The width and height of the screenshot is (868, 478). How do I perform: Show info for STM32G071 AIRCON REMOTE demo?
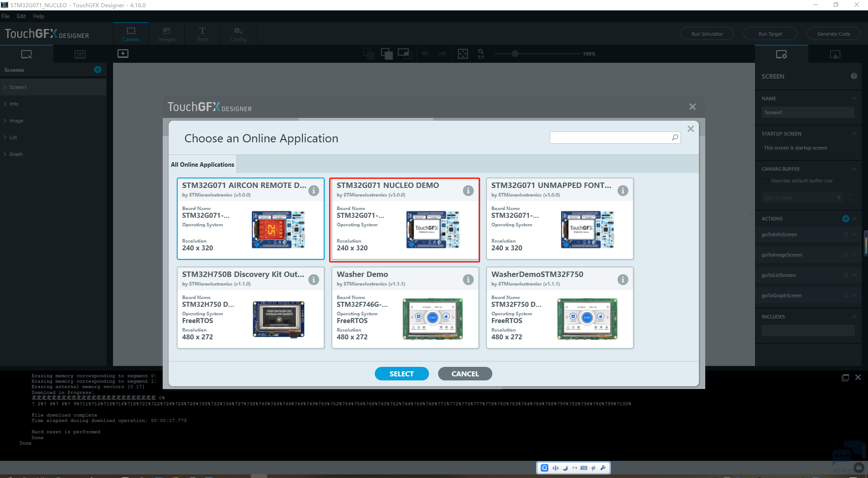313,191
